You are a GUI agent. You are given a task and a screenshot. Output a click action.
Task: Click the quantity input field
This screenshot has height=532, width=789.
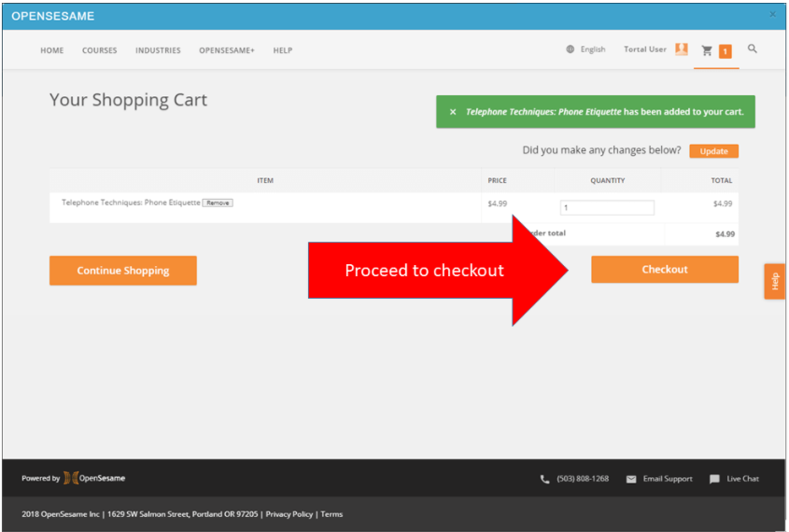click(x=607, y=208)
